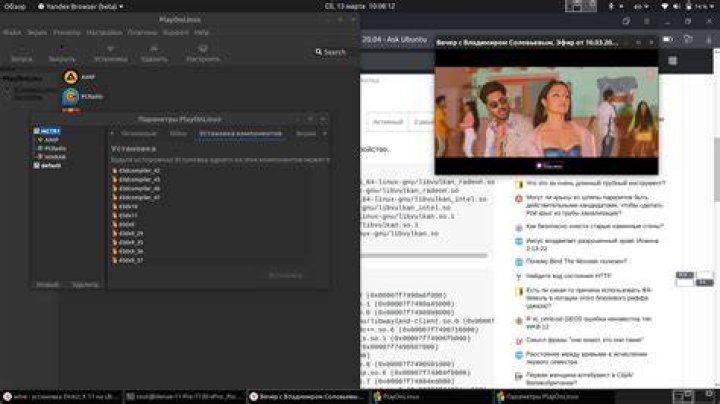Open the workspace thumbnail in the top panel
Viewport: 720px width, 404px height.
(x=581, y=6)
